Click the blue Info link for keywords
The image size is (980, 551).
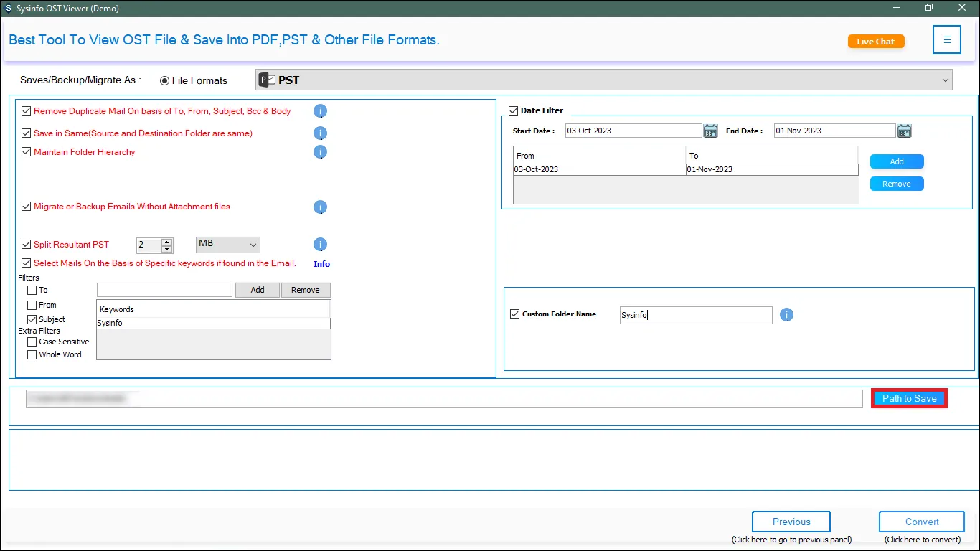(321, 264)
